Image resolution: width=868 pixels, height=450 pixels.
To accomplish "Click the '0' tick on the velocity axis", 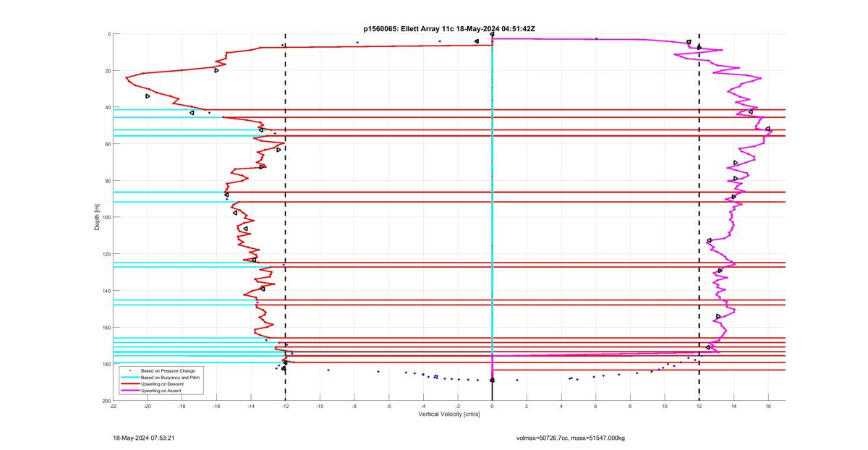I will tap(493, 406).
